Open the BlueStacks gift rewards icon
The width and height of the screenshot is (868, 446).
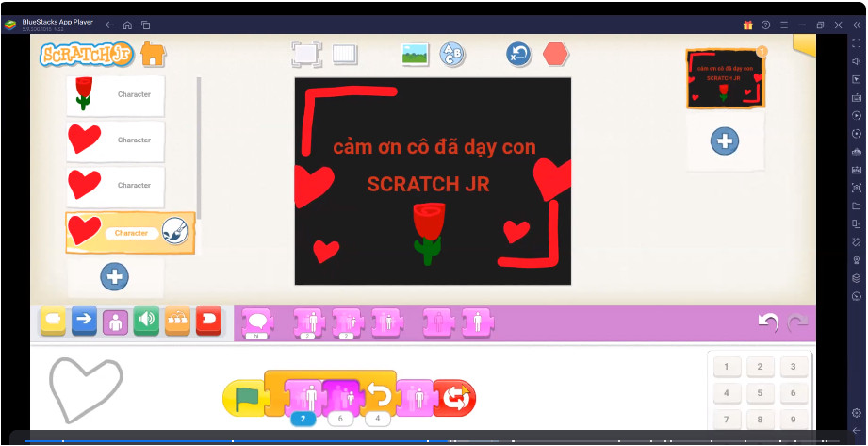(x=748, y=25)
